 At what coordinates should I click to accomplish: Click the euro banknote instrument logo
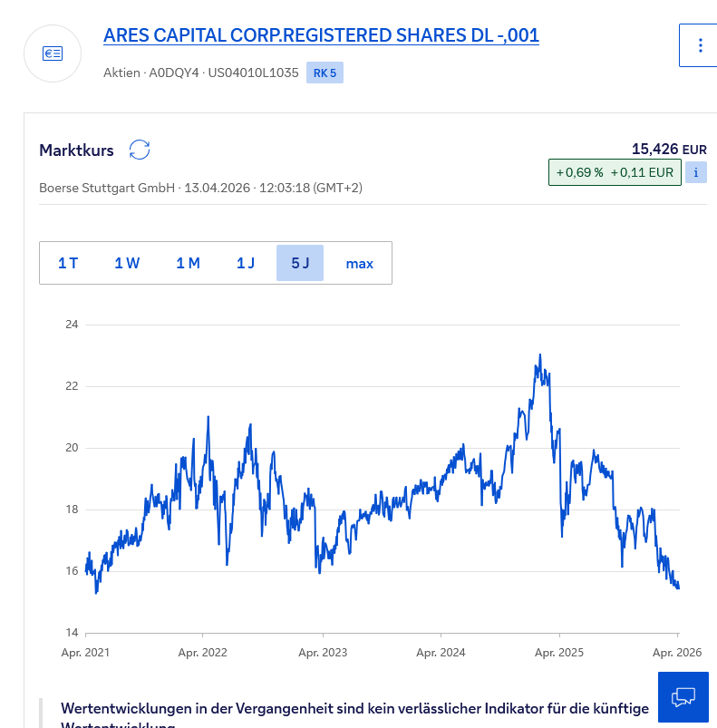pyautogui.click(x=53, y=53)
